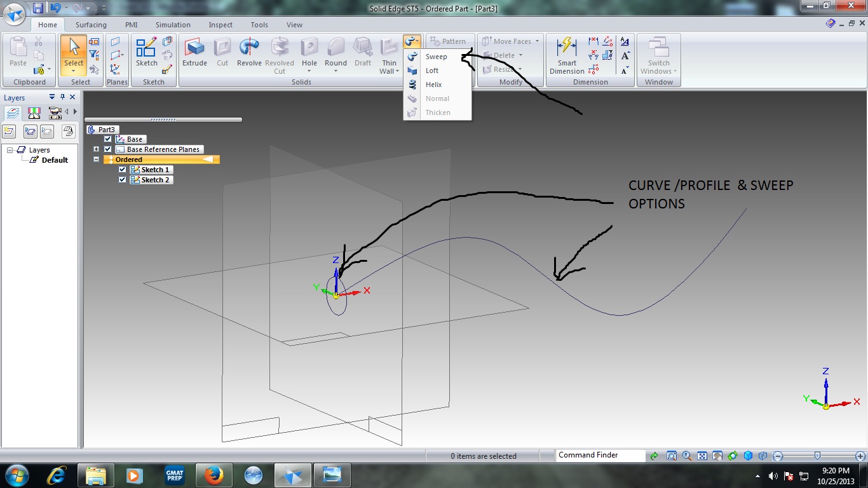Toggle the Base Reference Planes checkbox
This screenshot has width=868, height=488.
[x=107, y=149]
